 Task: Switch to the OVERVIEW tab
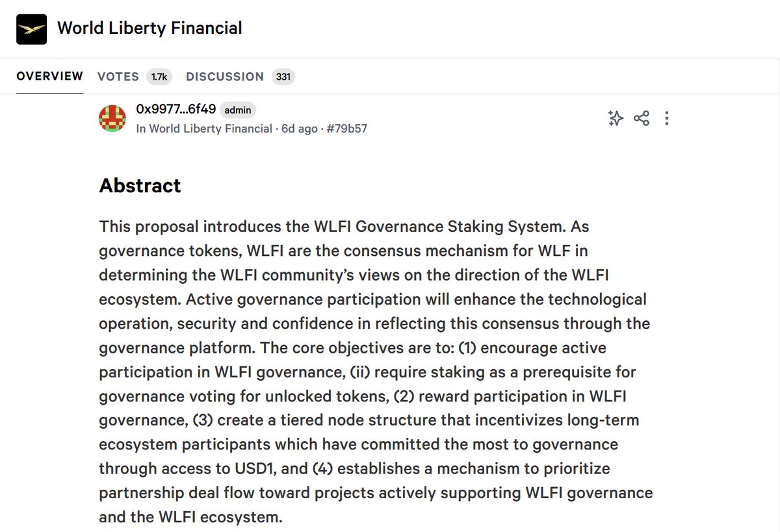(49, 76)
